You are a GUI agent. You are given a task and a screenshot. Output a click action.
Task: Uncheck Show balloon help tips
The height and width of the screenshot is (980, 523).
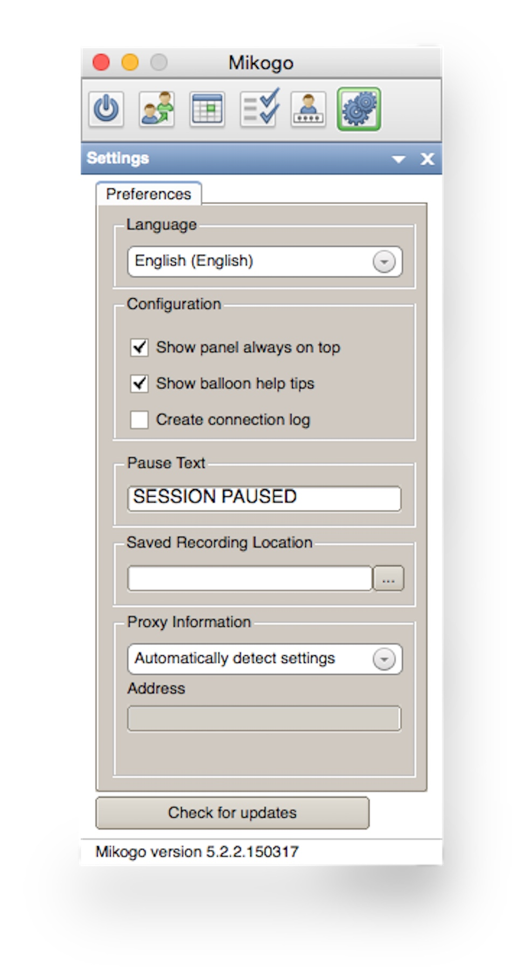pos(140,383)
